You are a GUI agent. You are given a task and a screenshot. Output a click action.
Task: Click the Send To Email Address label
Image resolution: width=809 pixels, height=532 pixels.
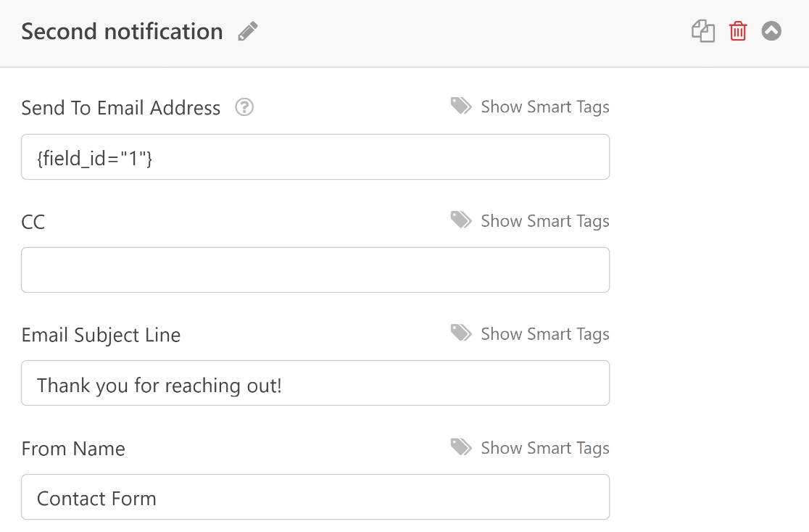click(121, 108)
